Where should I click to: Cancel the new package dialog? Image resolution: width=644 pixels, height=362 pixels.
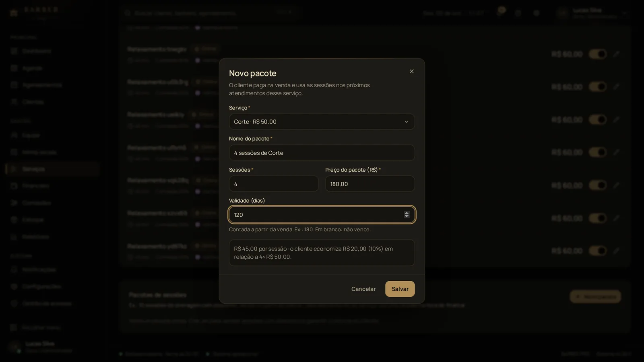coord(363,289)
